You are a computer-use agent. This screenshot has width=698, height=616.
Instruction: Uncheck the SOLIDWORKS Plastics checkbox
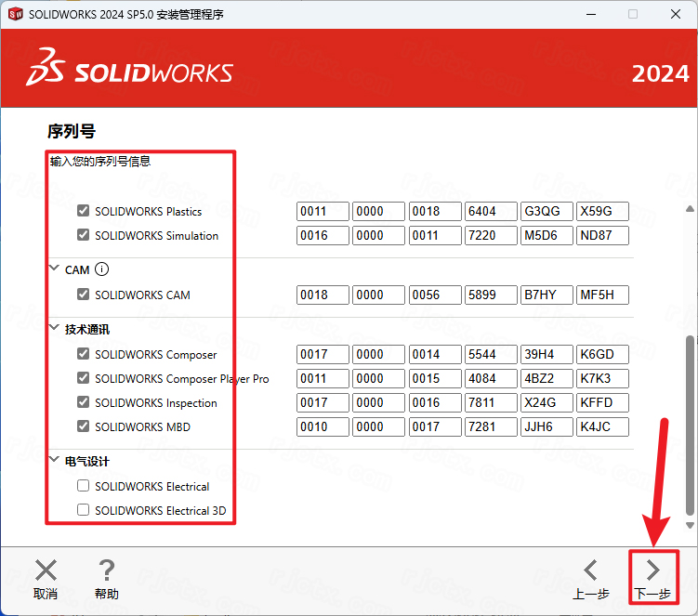(x=84, y=211)
